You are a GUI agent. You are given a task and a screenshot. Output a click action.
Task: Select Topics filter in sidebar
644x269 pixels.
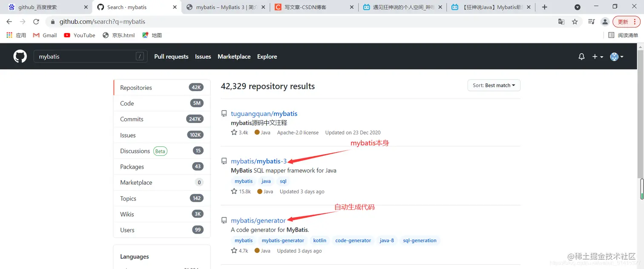point(162,198)
